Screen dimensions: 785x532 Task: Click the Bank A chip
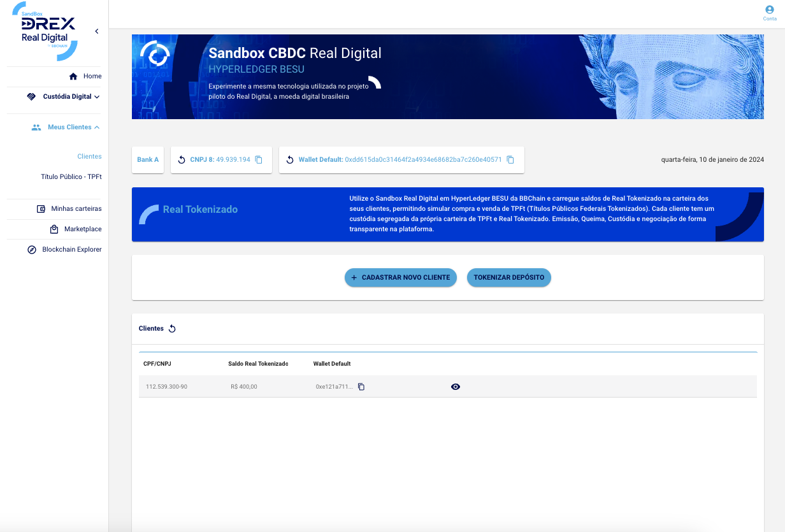click(x=148, y=160)
